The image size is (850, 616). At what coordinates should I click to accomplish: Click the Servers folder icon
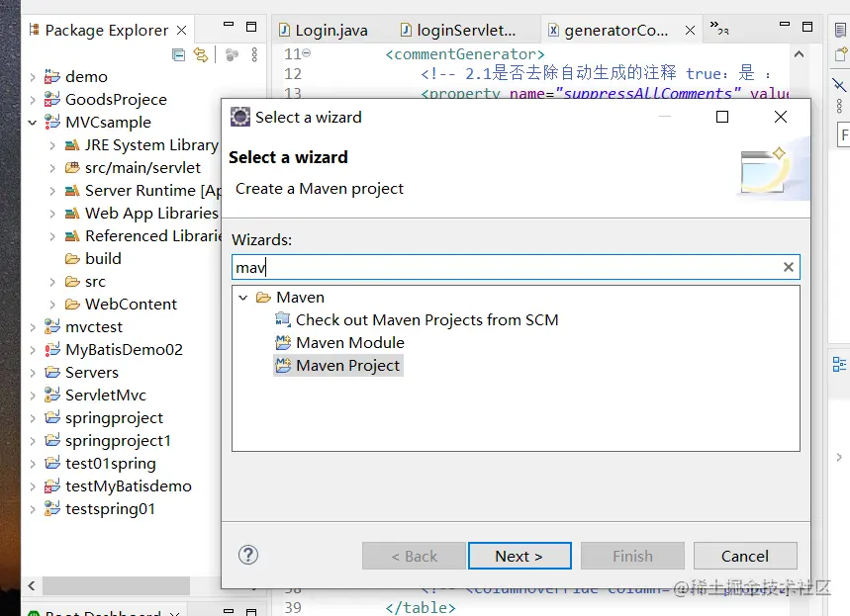pos(52,372)
